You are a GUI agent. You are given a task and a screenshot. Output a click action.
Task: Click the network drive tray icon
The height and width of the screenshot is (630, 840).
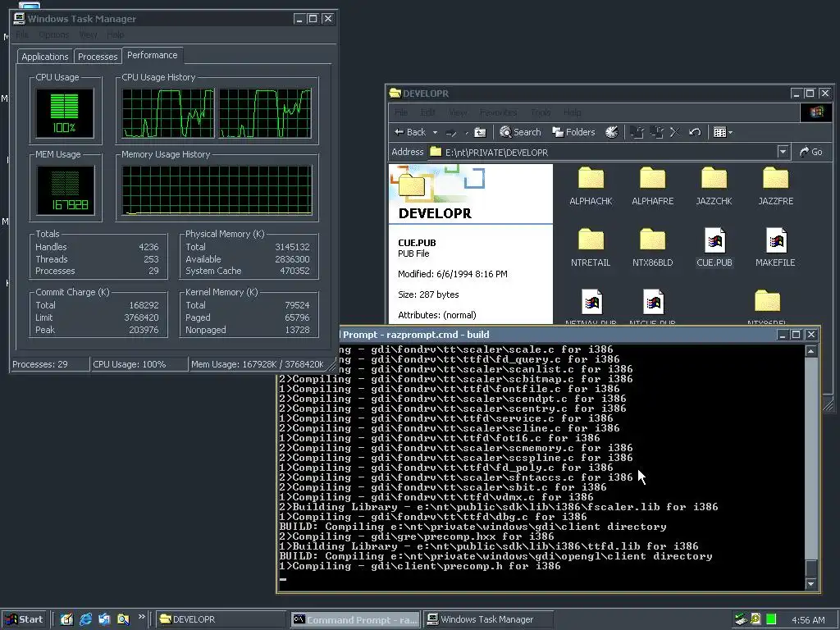pyautogui.click(x=741, y=619)
